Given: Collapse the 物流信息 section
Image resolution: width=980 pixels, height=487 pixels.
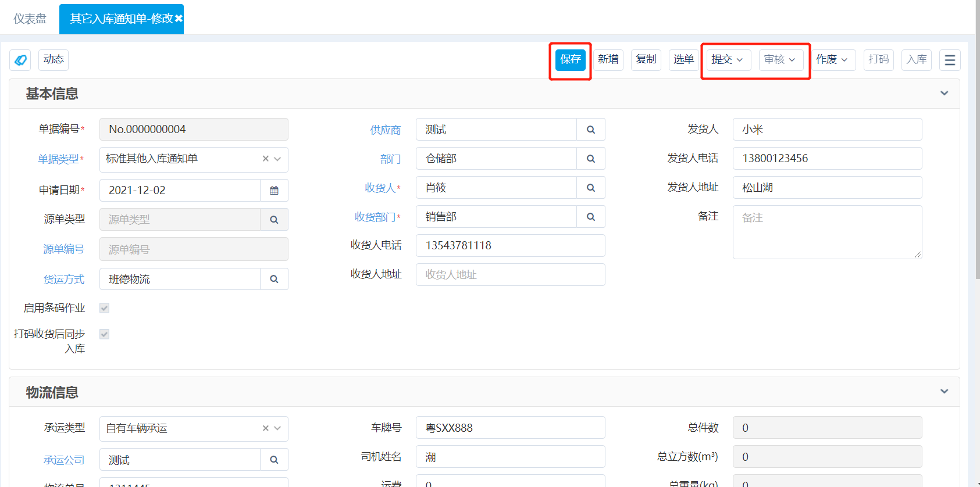Looking at the screenshot, I should tap(945, 391).
